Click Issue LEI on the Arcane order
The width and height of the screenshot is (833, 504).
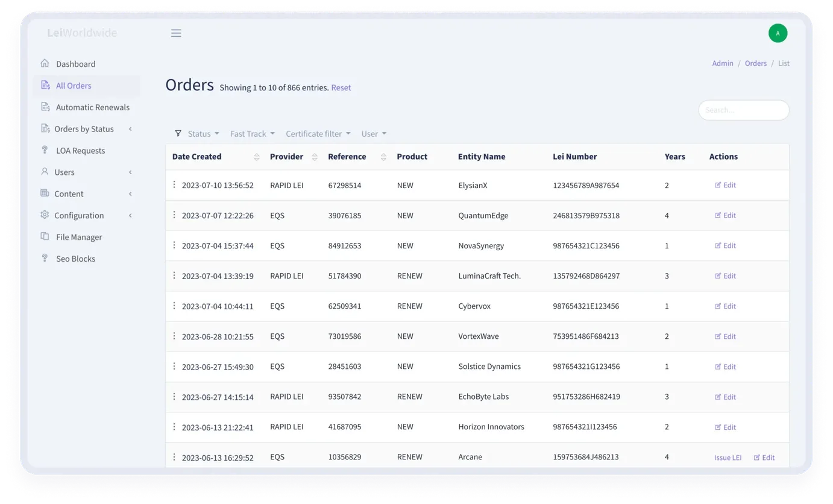click(x=728, y=458)
